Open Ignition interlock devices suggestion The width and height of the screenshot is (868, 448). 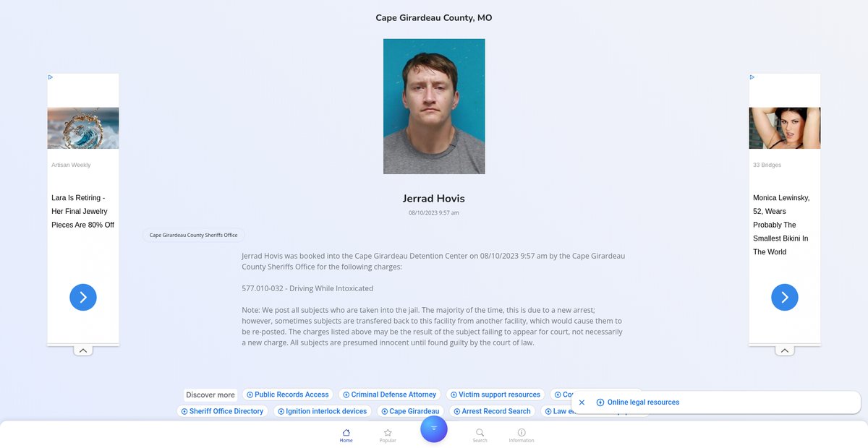[x=323, y=411]
